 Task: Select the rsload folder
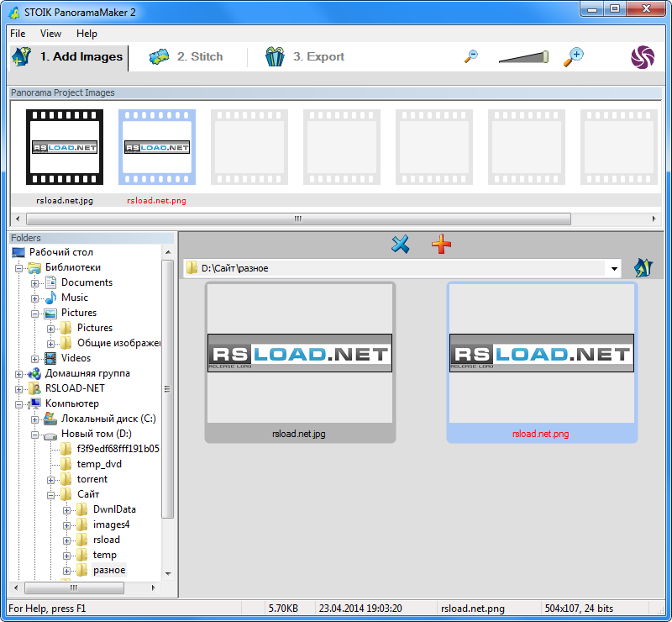point(107,540)
